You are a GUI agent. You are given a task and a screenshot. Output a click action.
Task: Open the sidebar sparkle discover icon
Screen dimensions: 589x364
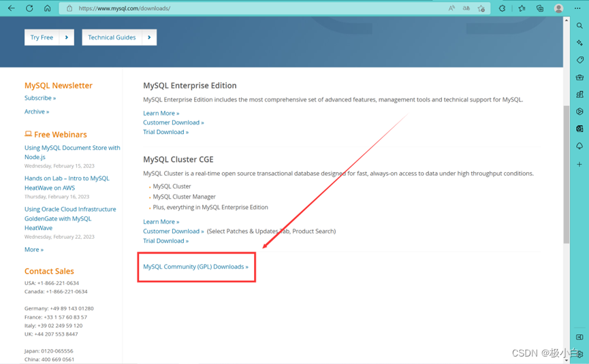click(579, 43)
